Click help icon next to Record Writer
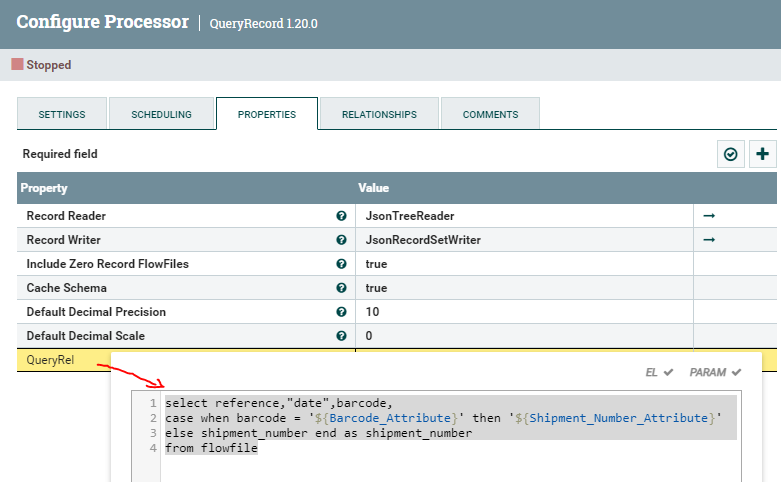Image resolution: width=781 pixels, height=482 pixels. 341,240
